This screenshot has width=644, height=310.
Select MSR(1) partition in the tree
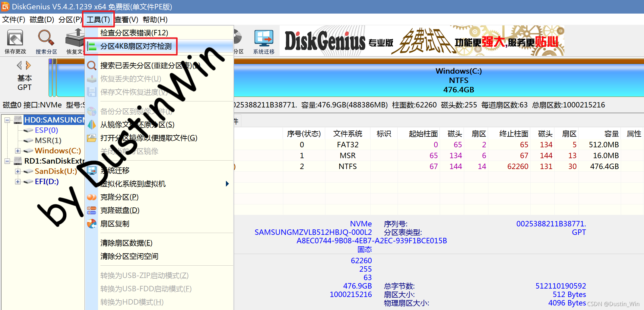point(48,140)
